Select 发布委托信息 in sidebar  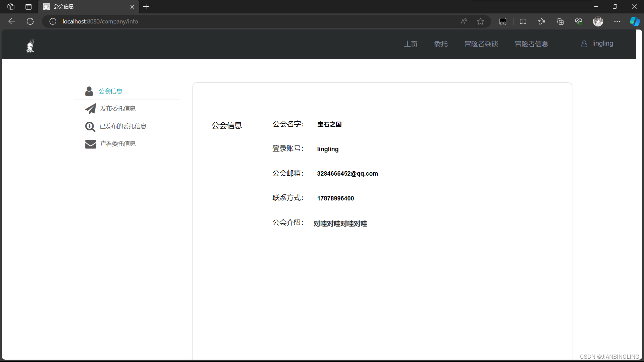coord(118,109)
